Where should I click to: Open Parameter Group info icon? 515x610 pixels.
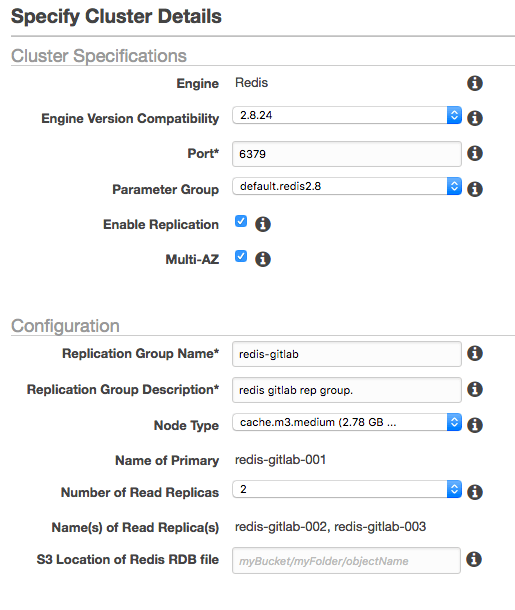475,189
